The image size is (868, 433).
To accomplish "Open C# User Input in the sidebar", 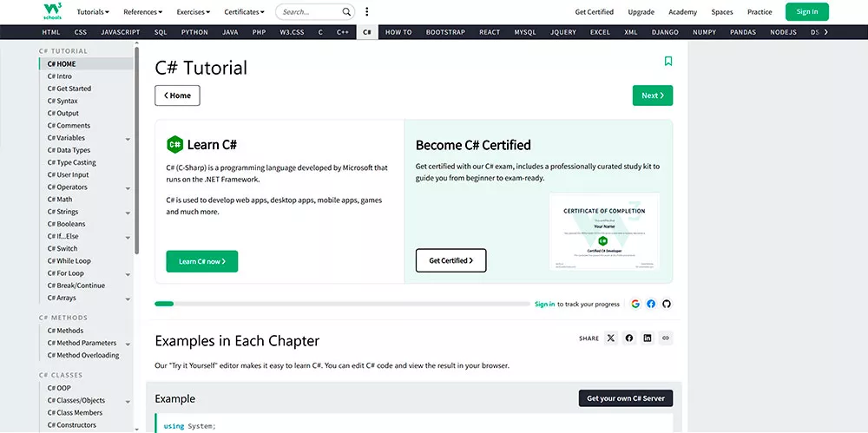I will point(68,175).
